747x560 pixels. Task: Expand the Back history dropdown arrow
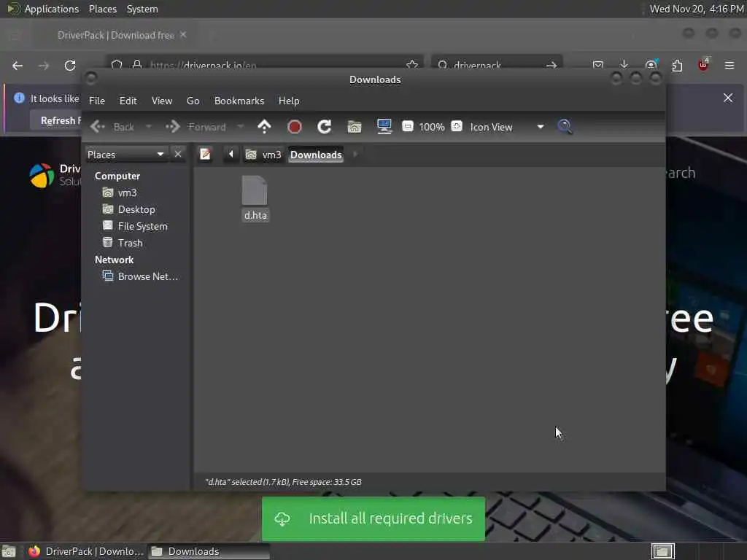tap(149, 127)
